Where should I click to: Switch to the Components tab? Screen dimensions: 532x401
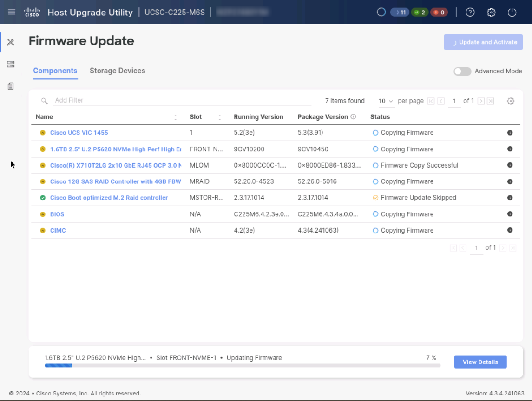coord(55,71)
